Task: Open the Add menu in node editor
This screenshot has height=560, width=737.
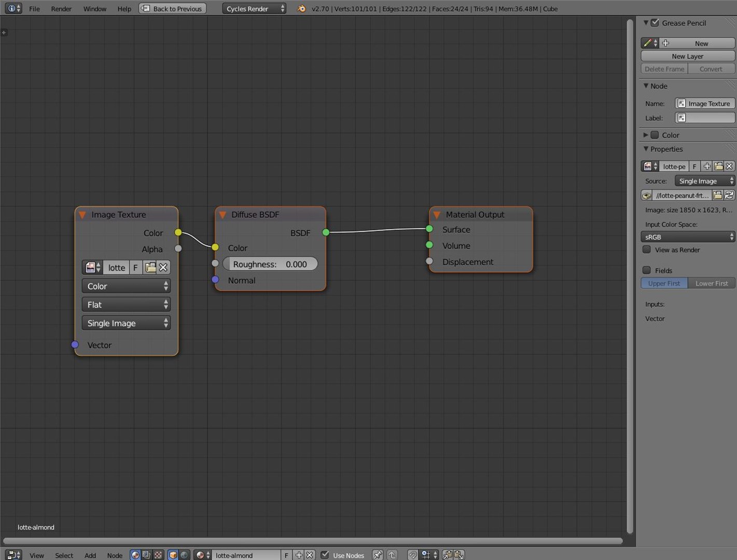Action: pyautogui.click(x=90, y=555)
